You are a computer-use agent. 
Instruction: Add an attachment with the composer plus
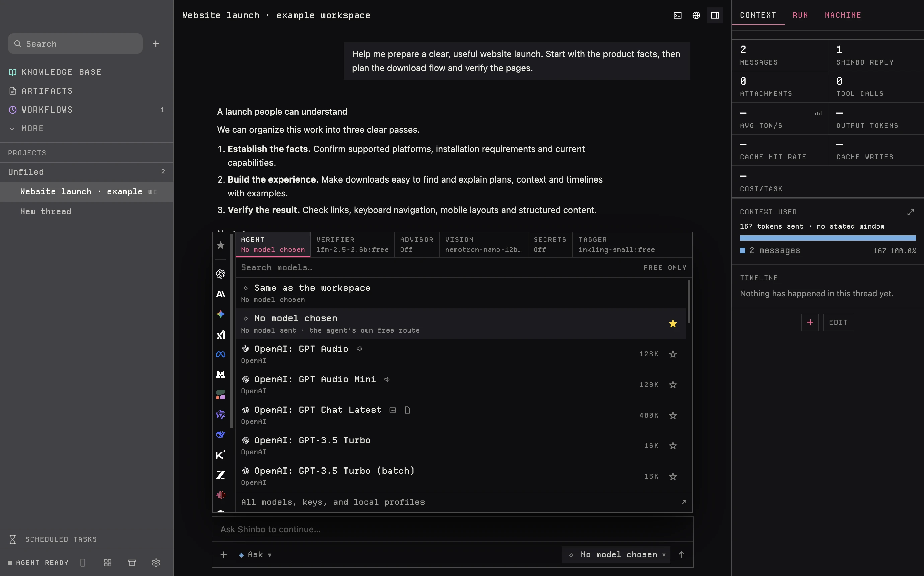click(x=224, y=554)
